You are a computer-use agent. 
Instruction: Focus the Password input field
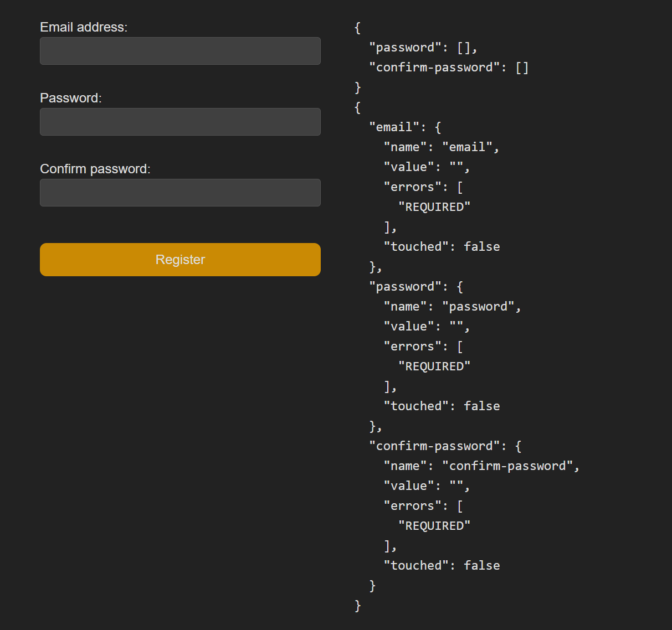pos(180,122)
